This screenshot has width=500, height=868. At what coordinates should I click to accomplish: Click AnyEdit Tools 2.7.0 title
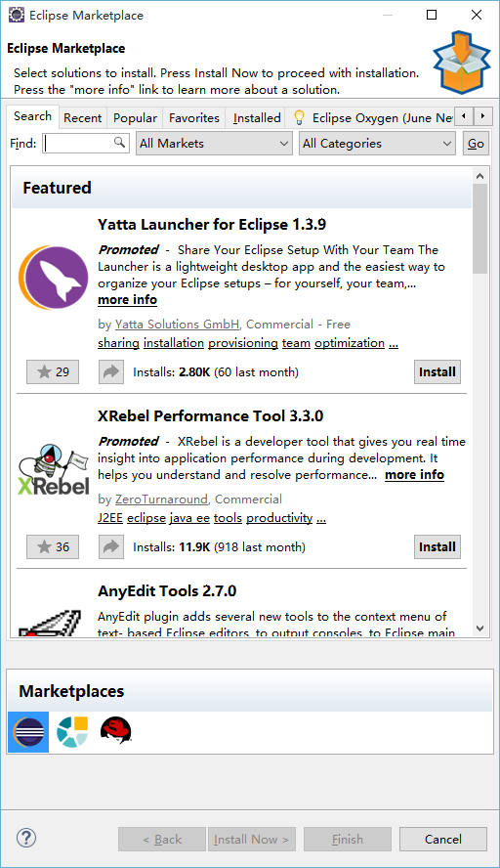click(167, 590)
